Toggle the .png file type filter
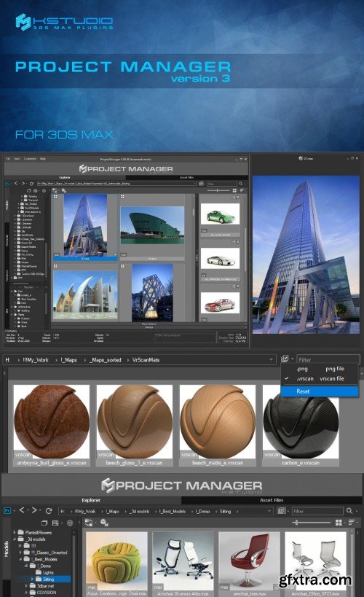 coord(320,369)
